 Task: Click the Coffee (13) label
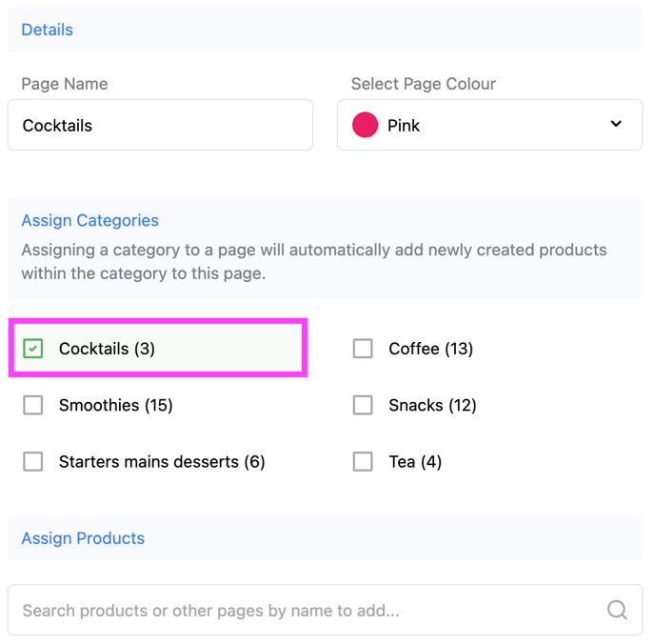tap(430, 349)
